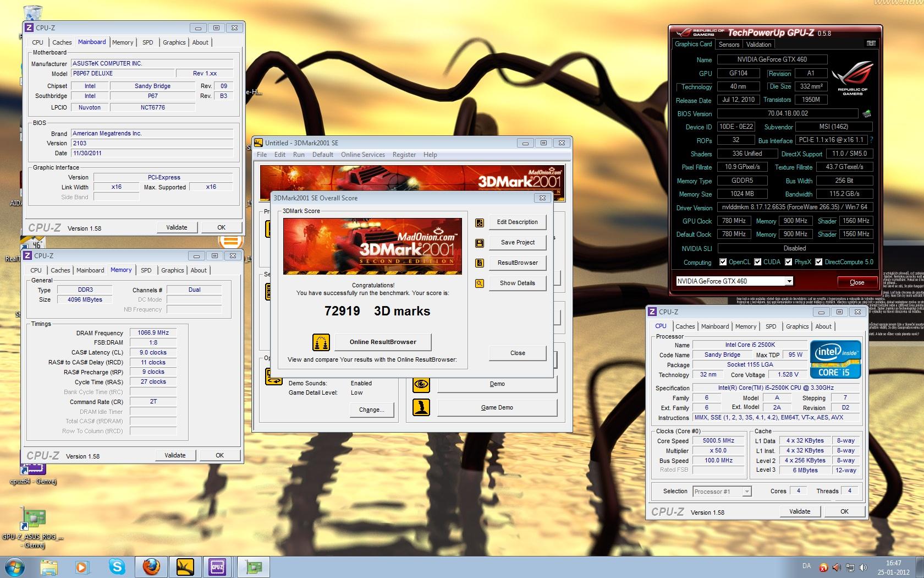Open the File menu in 3DMark2001
The height and width of the screenshot is (578, 924).
pyautogui.click(x=262, y=155)
